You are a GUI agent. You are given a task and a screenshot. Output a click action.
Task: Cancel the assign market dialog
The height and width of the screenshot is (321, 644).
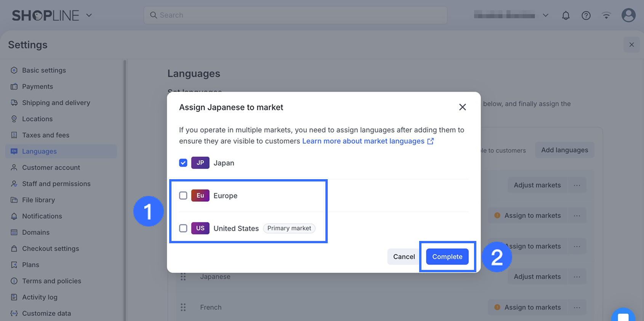404,257
